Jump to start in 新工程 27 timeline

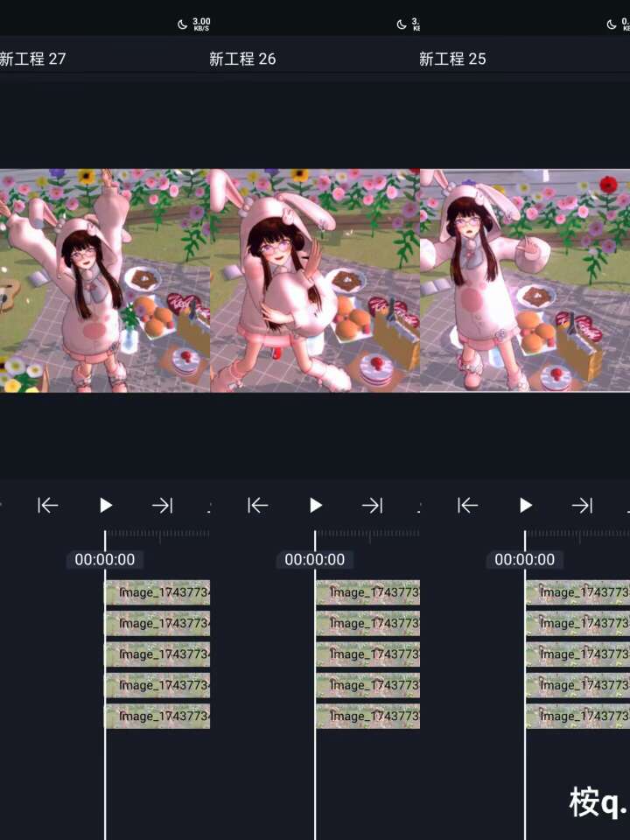click(x=47, y=505)
